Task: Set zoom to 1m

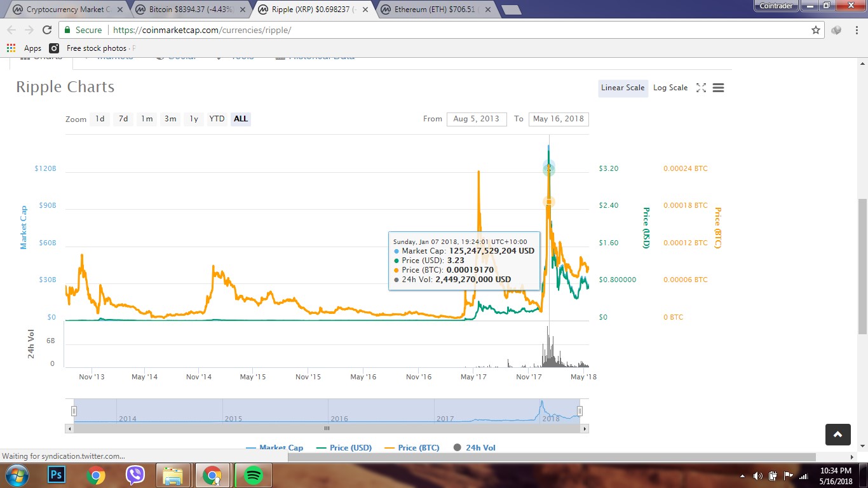Action: click(x=147, y=119)
